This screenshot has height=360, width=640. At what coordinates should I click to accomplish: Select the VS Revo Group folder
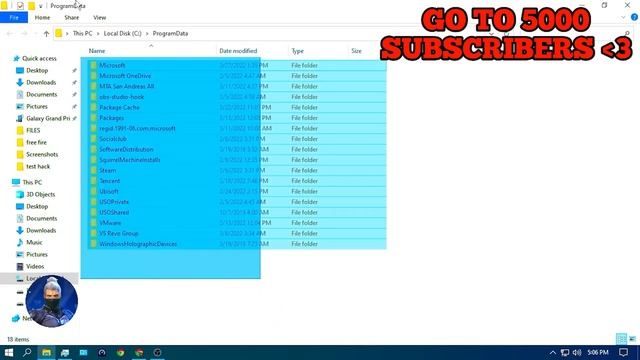coord(119,233)
